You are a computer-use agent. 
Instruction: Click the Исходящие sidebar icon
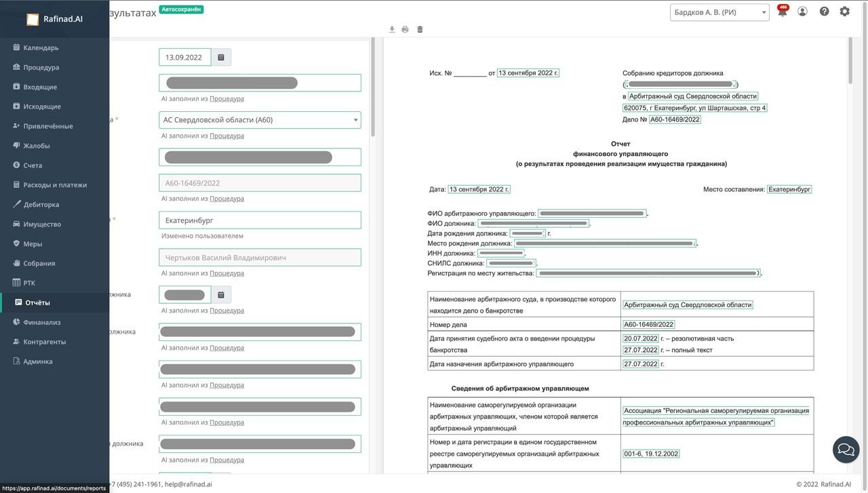pos(16,106)
